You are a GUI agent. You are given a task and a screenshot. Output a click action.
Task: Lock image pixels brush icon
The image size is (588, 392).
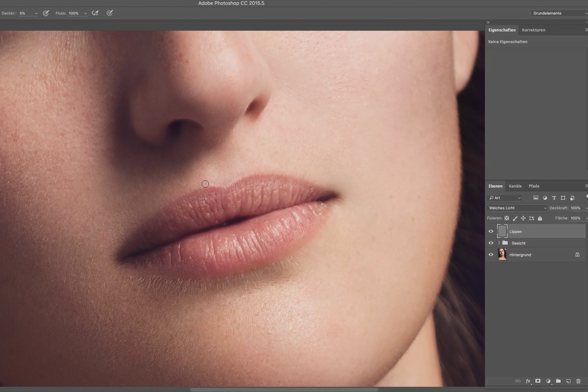pyautogui.click(x=515, y=218)
